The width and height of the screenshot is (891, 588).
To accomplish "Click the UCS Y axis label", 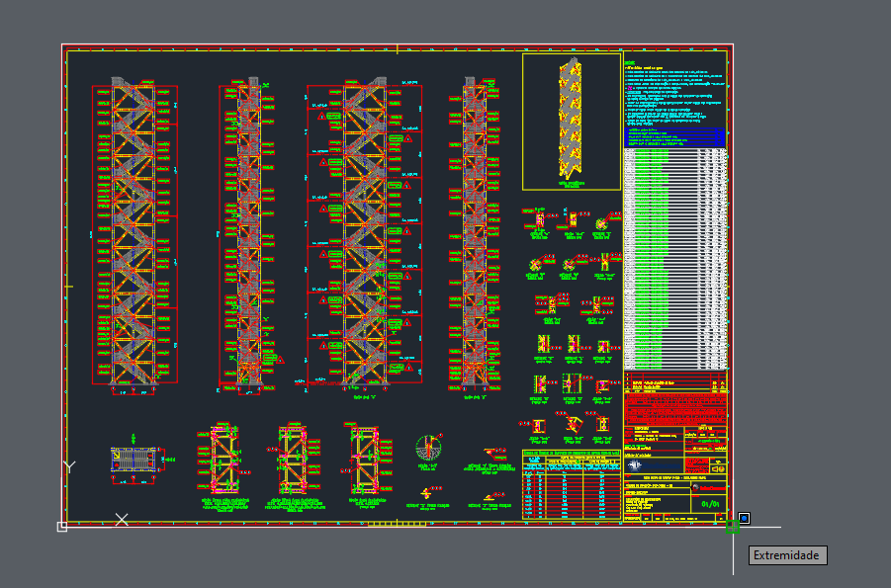I will point(69,465).
